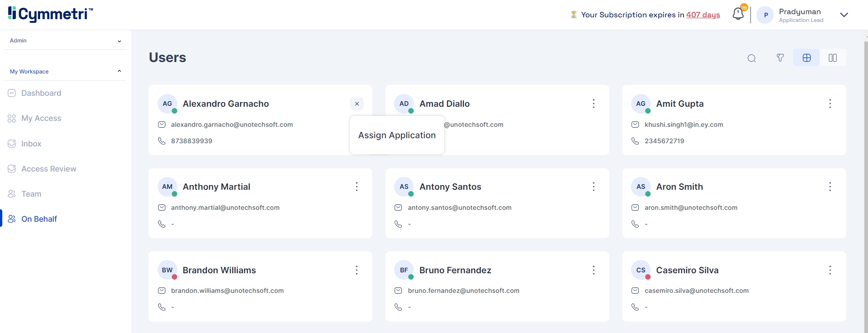Click the notification bell icon
Screen dimensions: 868x333
click(738, 14)
